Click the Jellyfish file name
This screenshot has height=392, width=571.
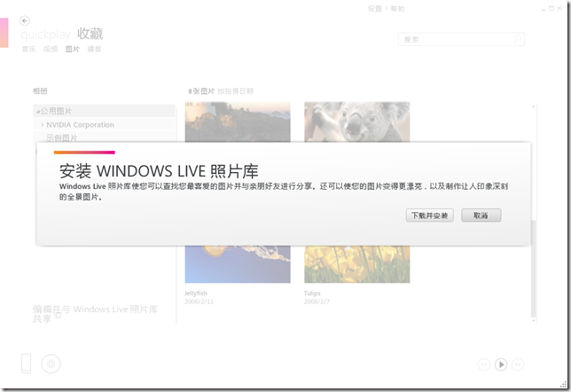196,294
